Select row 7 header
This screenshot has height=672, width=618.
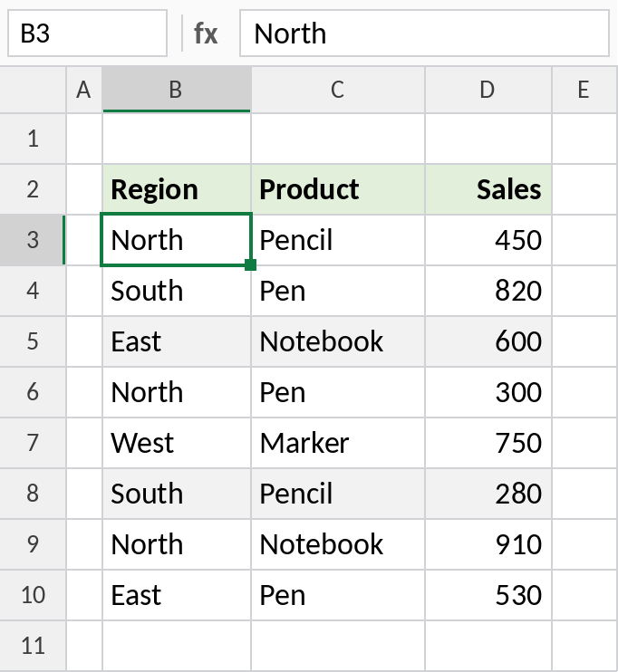point(33,443)
